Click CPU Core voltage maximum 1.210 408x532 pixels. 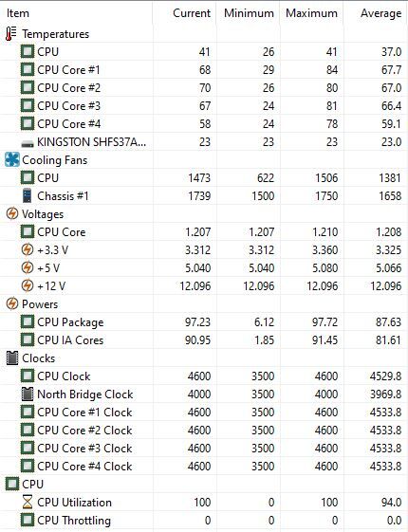325,232
